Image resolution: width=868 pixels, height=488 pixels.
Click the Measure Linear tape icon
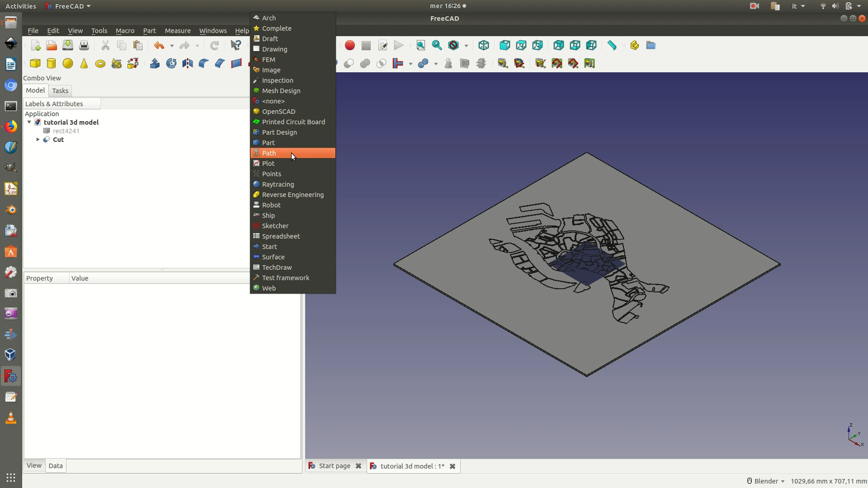coord(503,64)
